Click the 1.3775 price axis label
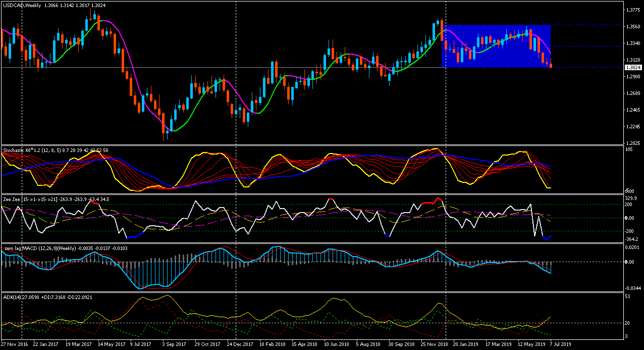 point(633,10)
